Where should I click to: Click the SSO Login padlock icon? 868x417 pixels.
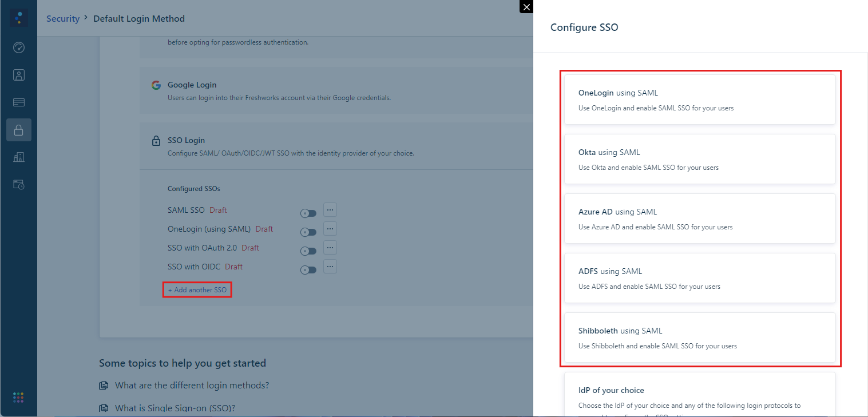[156, 141]
